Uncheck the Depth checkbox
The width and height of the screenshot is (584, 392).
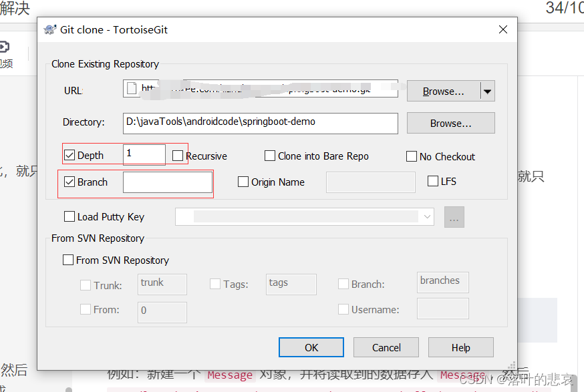69,155
